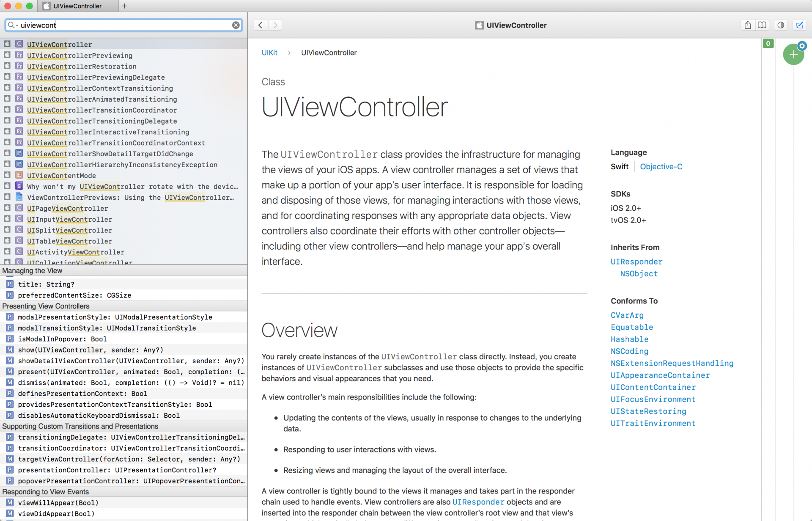The height and width of the screenshot is (521, 812).
Task: Open a new tab with plus button
Action: pyautogui.click(x=124, y=6)
